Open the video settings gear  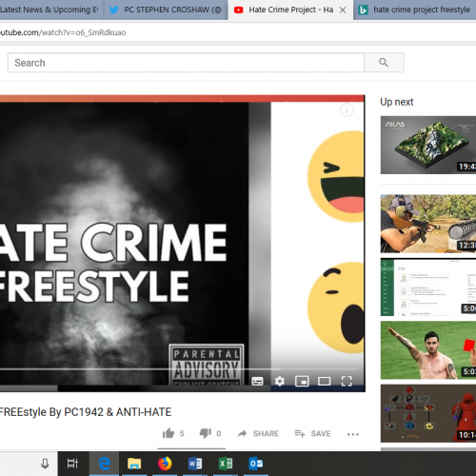pyautogui.click(x=280, y=381)
